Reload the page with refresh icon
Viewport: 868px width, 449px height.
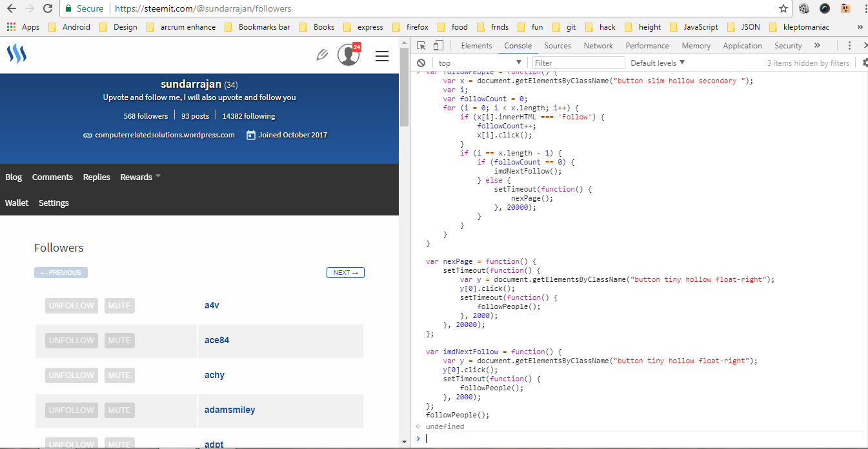(48, 8)
